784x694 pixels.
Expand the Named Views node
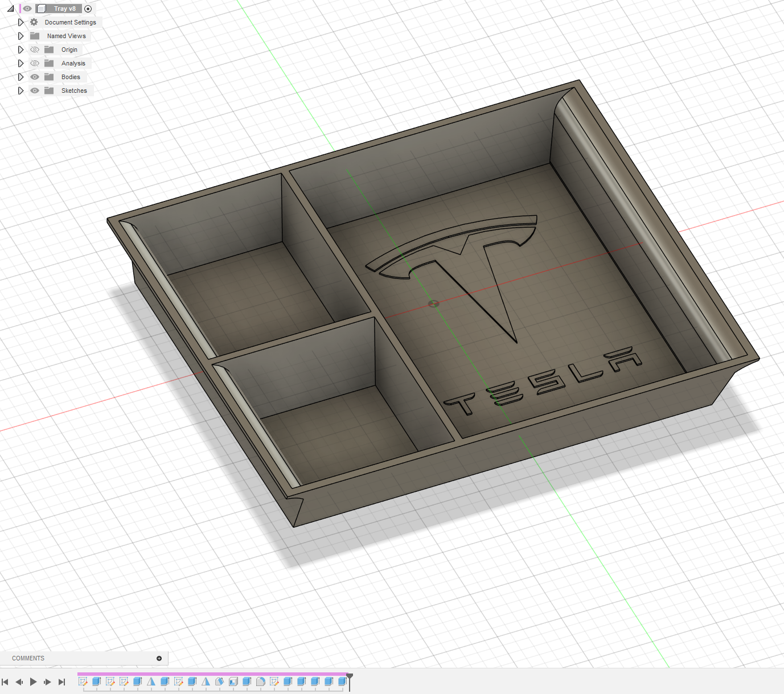20,36
